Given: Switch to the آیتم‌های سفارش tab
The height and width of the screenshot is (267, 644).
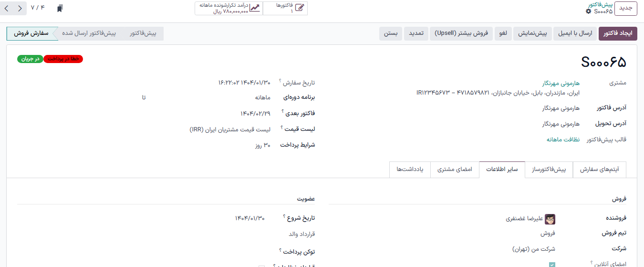Looking at the screenshot, I should coord(599,170).
